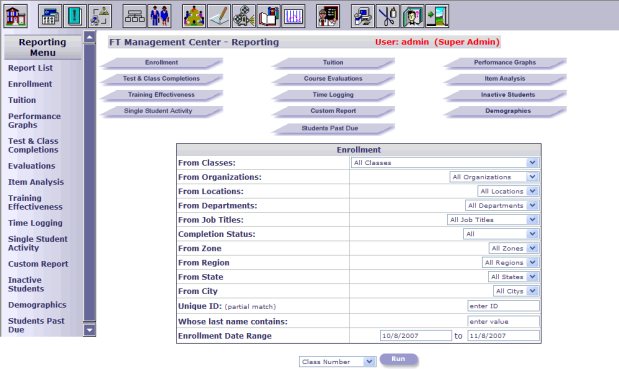Screen dimensions: 619x369
Task: Click the teacher at blackboard icon
Action: click(328, 16)
